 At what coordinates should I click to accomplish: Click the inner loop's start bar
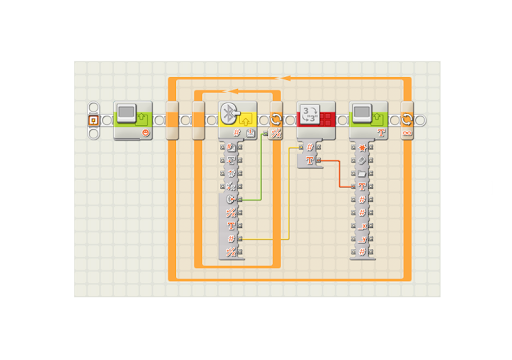[x=198, y=120]
